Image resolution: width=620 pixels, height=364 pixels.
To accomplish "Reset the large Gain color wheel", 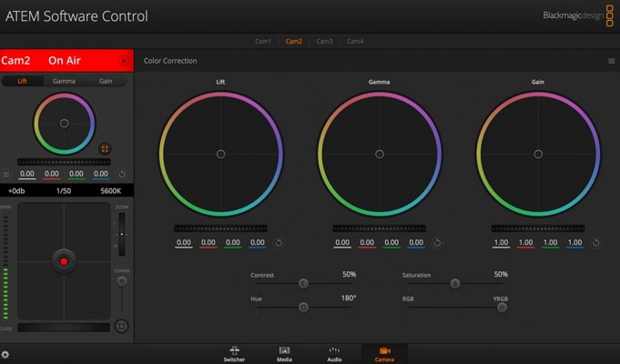I will click(595, 243).
